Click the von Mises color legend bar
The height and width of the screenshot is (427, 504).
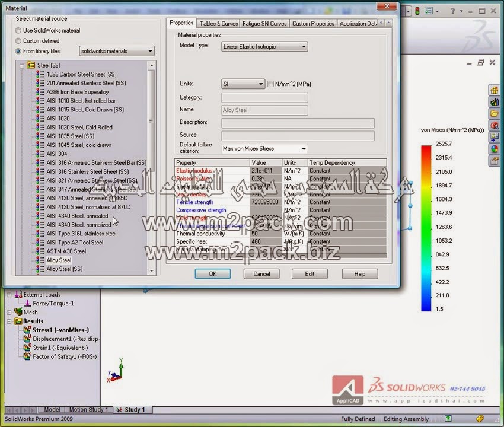pyautogui.click(x=426, y=228)
